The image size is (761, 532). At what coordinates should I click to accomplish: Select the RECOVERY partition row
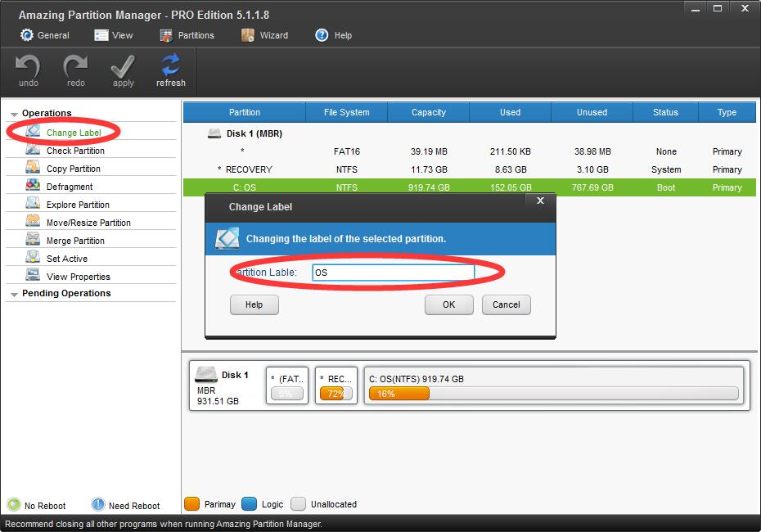[470, 169]
